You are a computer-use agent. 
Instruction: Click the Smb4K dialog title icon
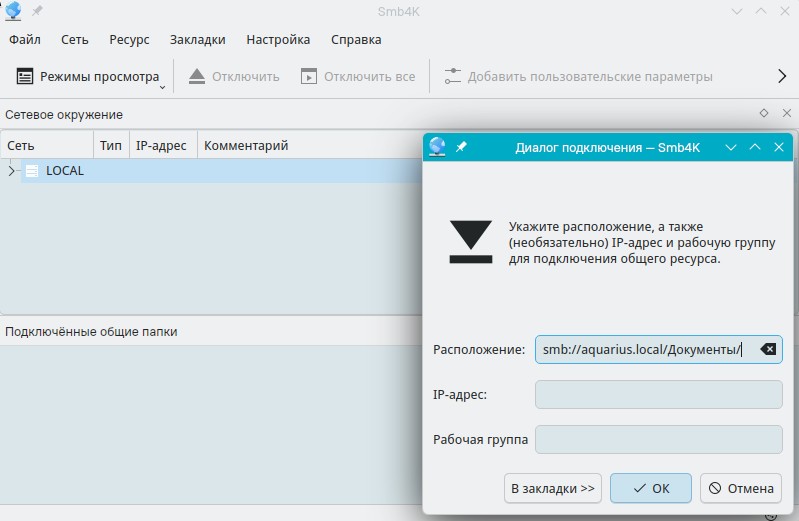pyautogui.click(x=437, y=147)
